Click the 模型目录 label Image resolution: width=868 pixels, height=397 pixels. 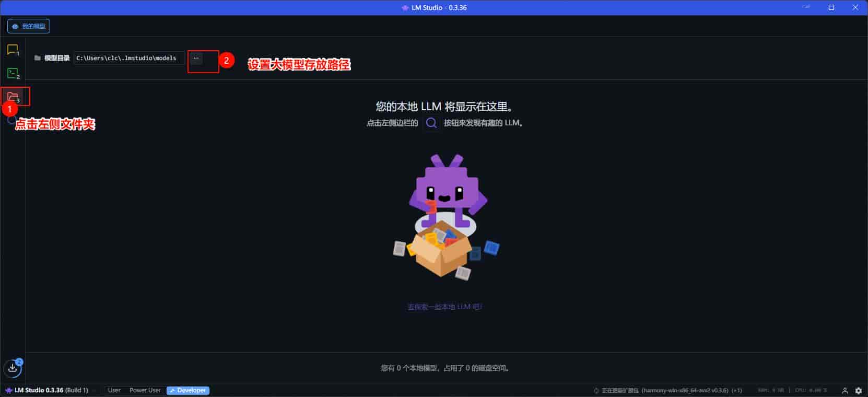tap(57, 58)
